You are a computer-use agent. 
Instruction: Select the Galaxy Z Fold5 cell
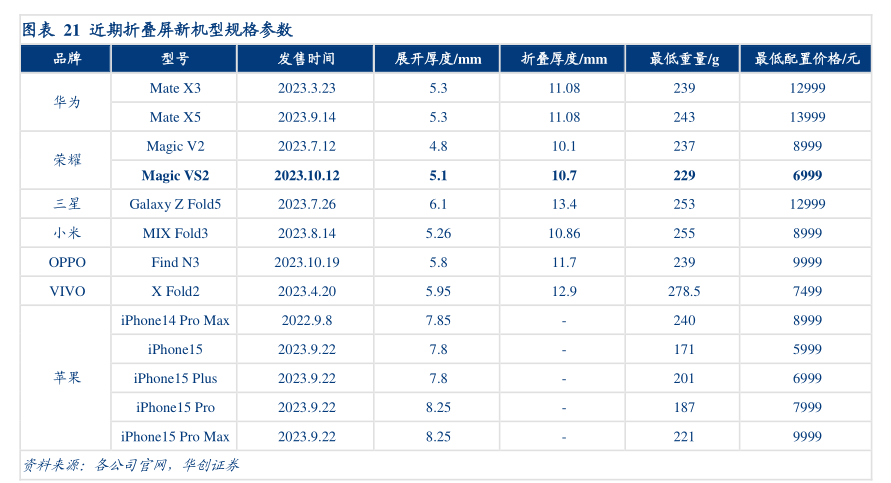point(175,204)
